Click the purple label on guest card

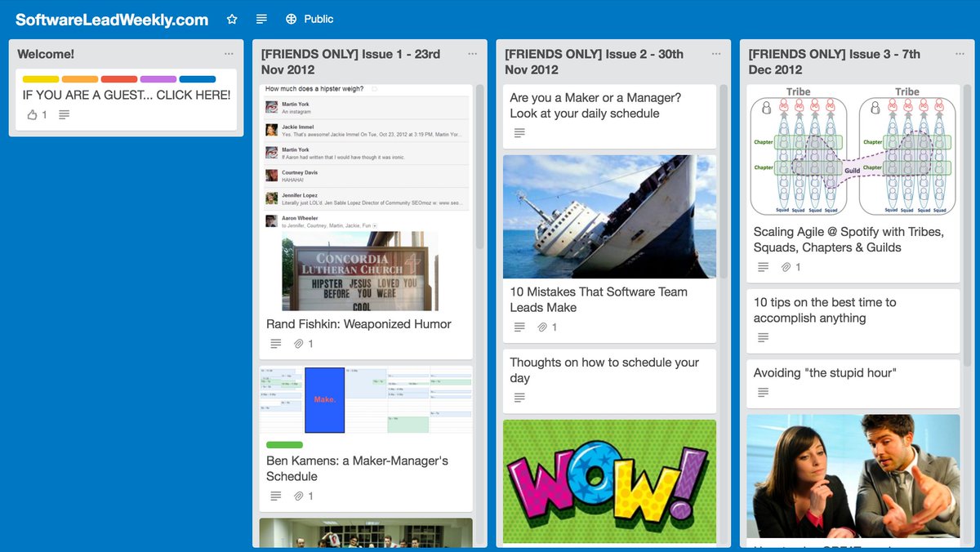(158, 79)
